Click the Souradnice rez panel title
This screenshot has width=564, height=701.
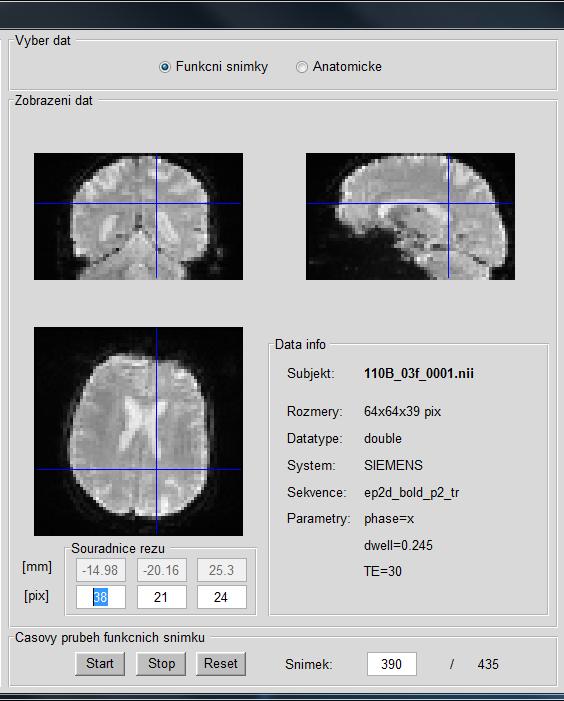coord(118,549)
